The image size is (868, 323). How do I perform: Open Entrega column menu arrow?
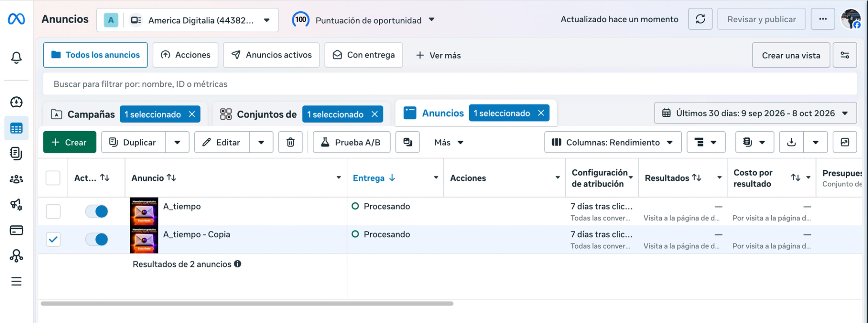(x=436, y=178)
